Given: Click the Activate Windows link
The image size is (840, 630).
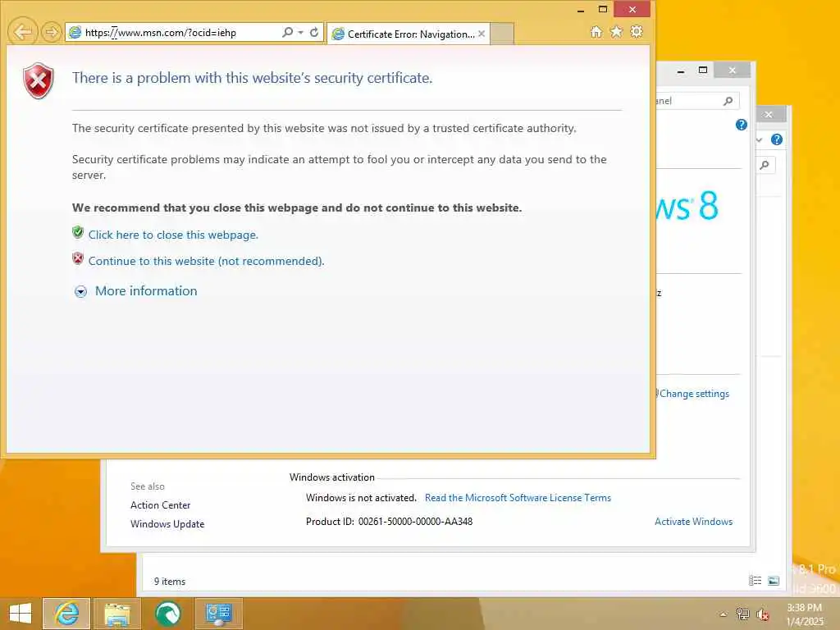Looking at the screenshot, I should 693,522.
